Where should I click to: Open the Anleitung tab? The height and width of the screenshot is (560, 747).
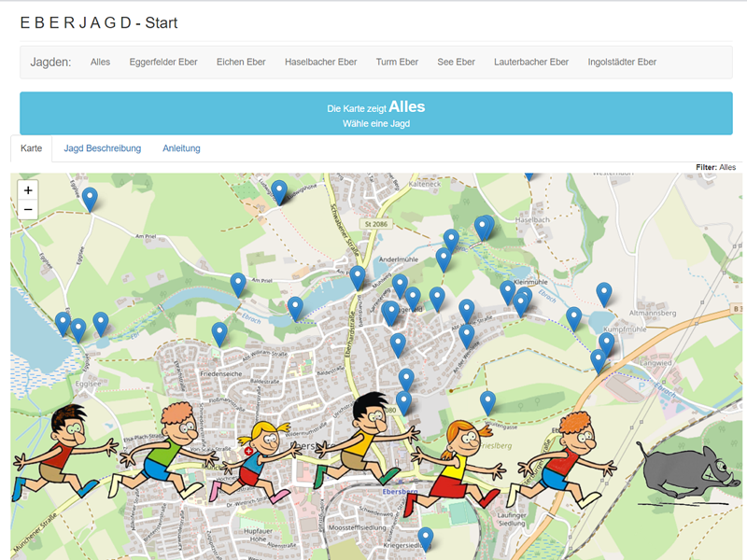[181, 148]
